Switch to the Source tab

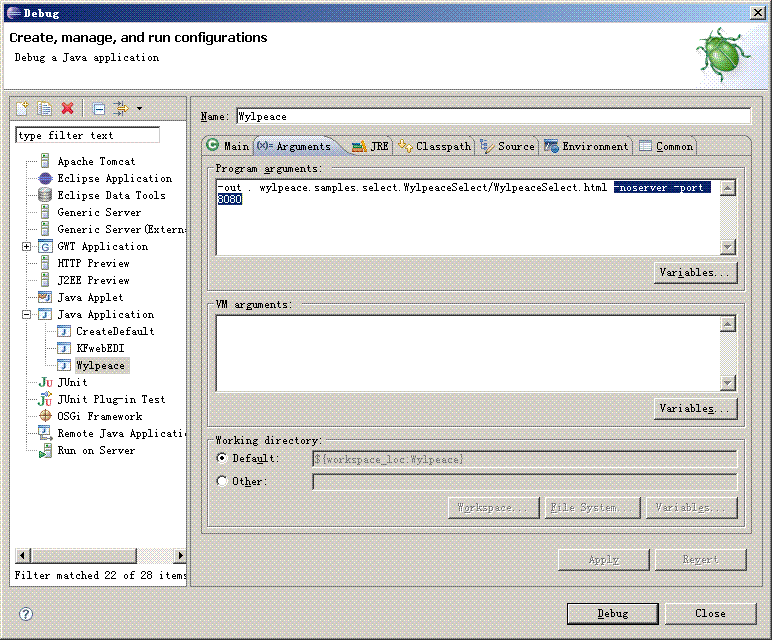click(507, 146)
